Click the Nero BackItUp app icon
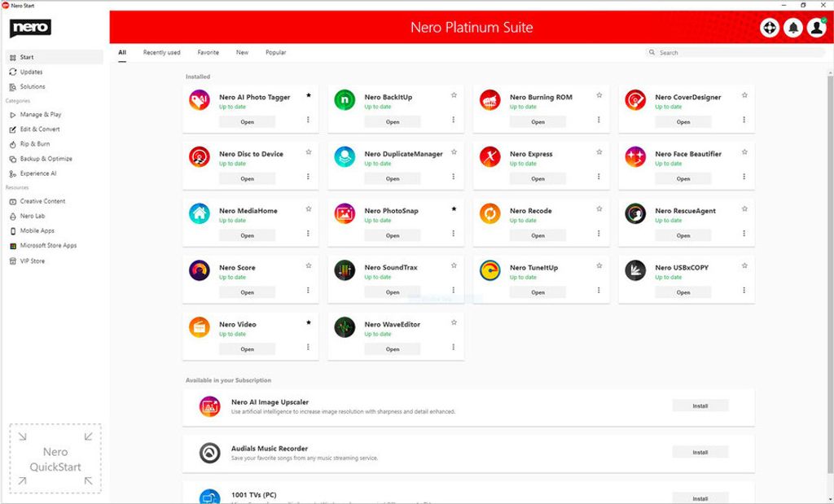The height and width of the screenshot is (504, 834). point(345,100)
